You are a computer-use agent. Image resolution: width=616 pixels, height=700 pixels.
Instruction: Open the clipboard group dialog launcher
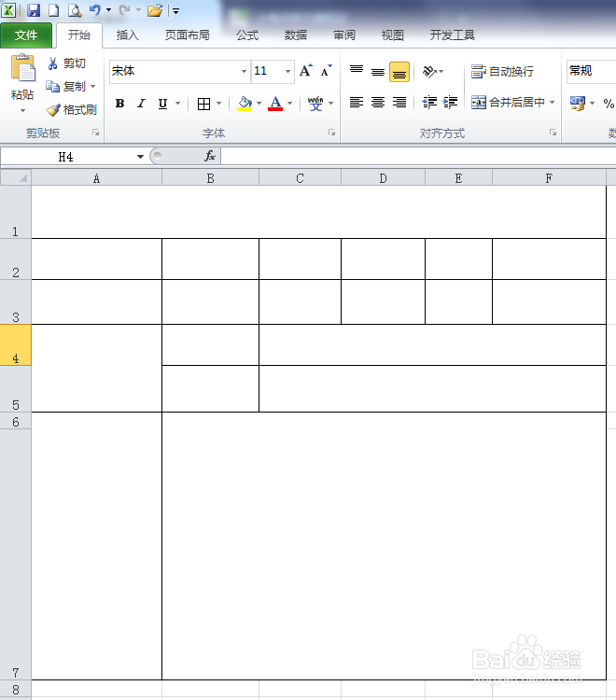click(x=95, y=133)
